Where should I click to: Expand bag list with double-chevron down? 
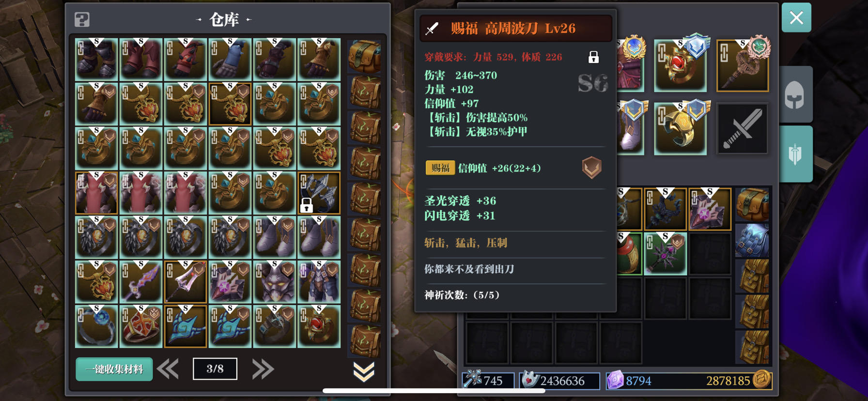pyautogui.click(x=364, y=371)
